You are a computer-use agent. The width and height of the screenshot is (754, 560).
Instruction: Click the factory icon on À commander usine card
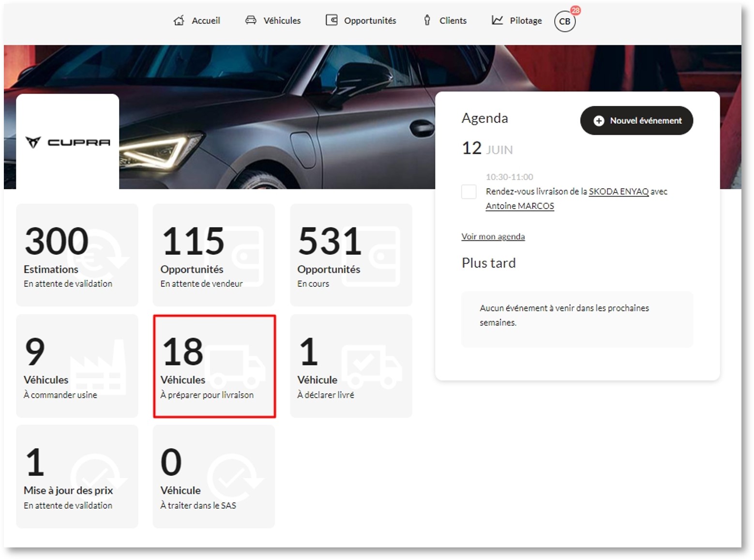(98, 368)
